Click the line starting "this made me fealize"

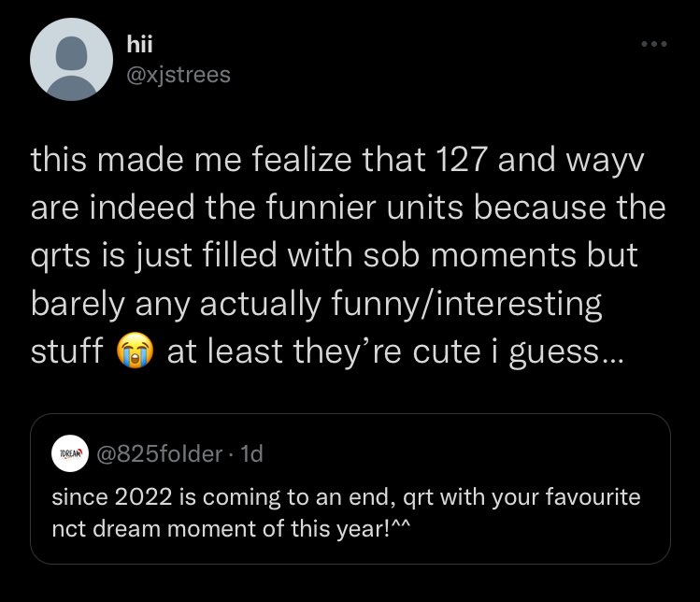(x=337, y=160)
